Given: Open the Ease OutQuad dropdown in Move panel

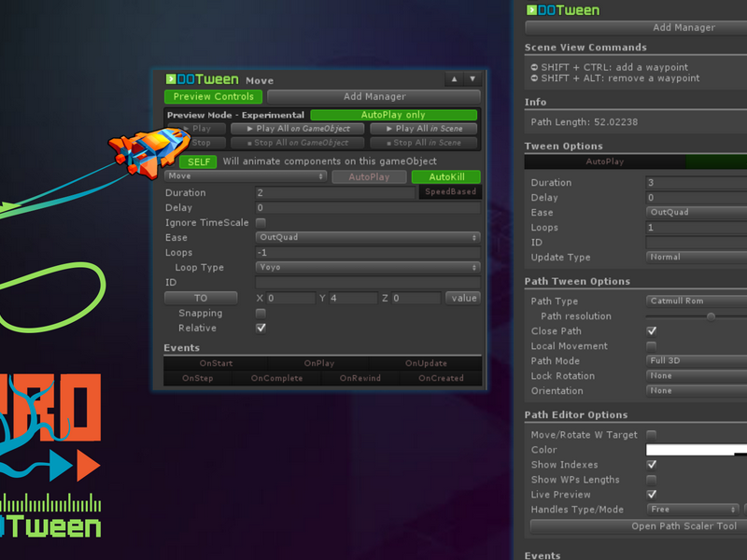Looking at the screenshot, I should 368,237.
